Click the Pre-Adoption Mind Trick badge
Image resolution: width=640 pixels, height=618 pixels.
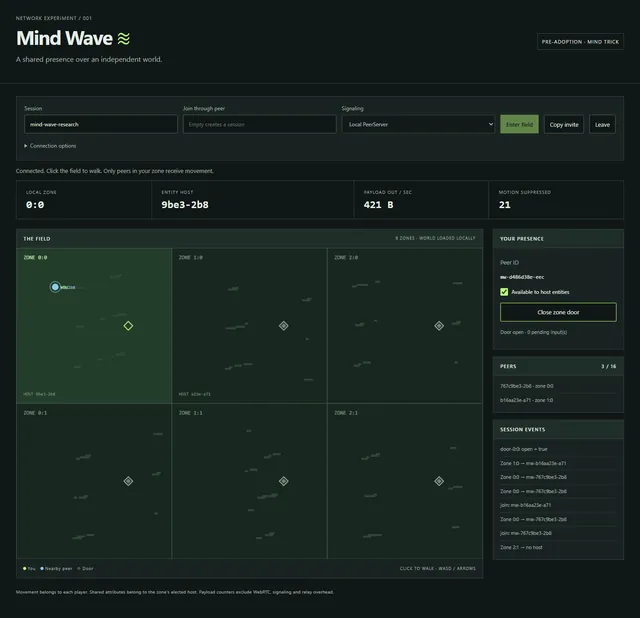tap(580, 42)
